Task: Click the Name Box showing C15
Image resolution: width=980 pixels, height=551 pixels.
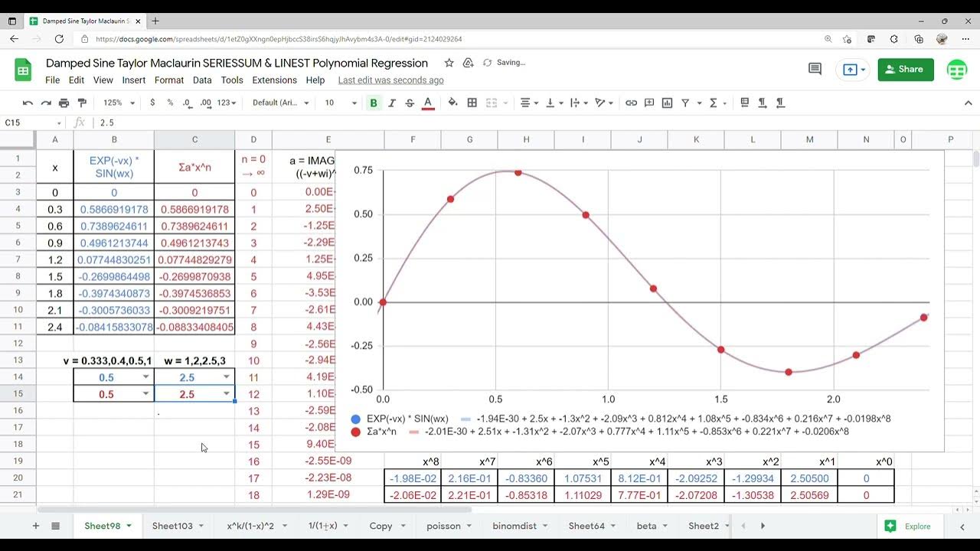Action: coord(33,122)
